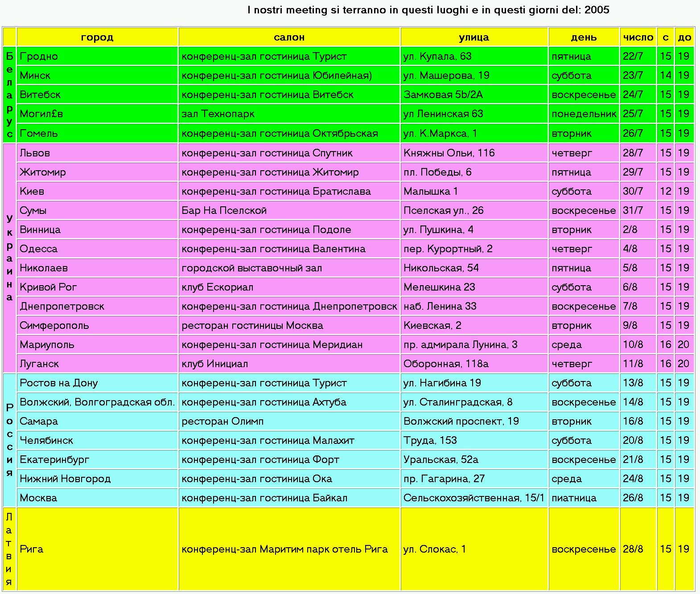Click the салон column header
Viewport: 700px width, 594px height.
coord(289,37)
